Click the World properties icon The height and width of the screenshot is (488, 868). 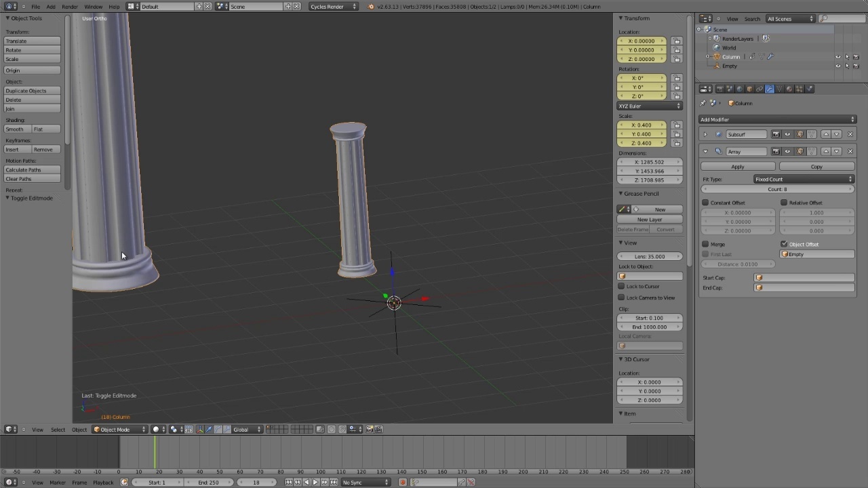click(x=740, y=88)
